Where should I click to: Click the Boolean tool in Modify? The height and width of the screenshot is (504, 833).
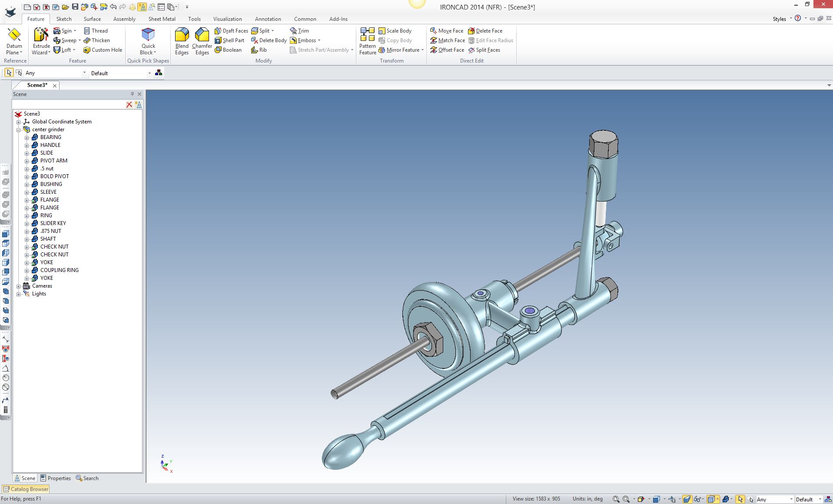[228, 50]
